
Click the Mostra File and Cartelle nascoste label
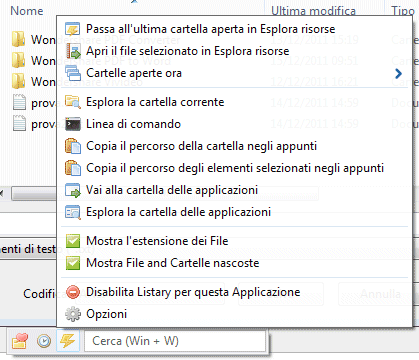[173, 263]
